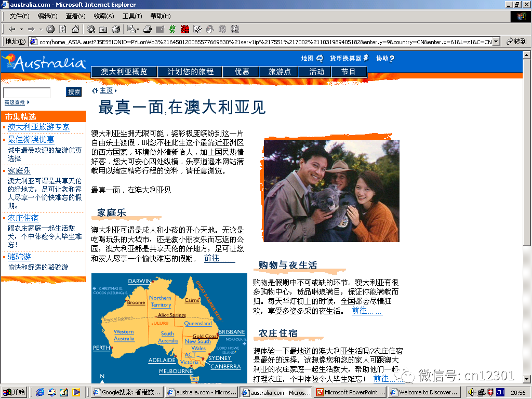532x399 pixels.
Task: Open the History pane
Action: 116,30
